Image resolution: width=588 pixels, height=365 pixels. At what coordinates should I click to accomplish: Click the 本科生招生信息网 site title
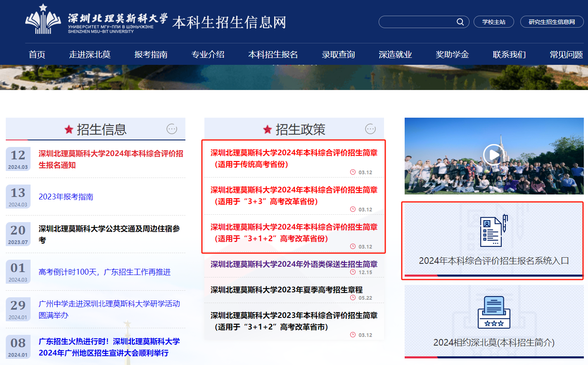tap(229, 22)
